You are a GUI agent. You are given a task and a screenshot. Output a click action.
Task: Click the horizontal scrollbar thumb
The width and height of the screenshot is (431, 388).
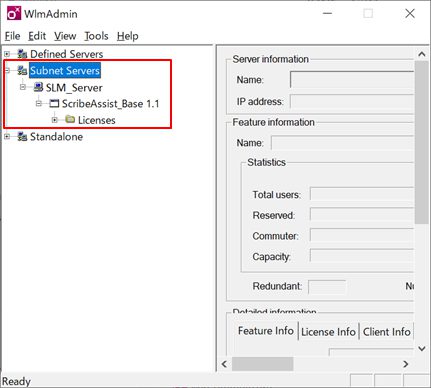click(x=263, y=364)
